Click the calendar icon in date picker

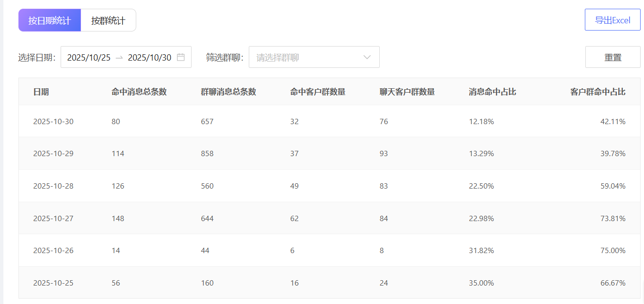pyautogui.click(x=181, y=57)
